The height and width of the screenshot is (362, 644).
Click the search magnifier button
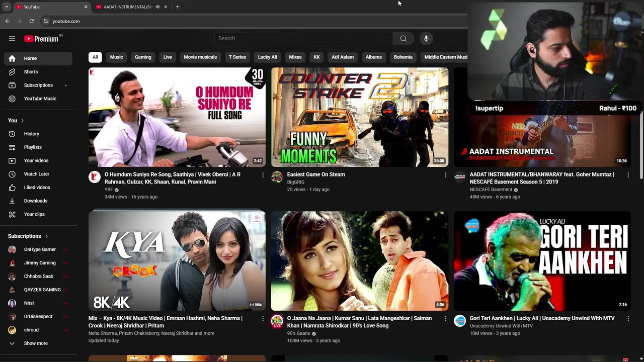point(403,38)
